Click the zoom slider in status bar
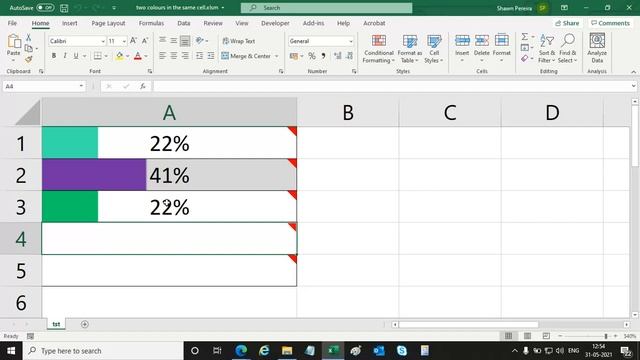The width and height of the screenshot is (640, 360). pos(606,336)
